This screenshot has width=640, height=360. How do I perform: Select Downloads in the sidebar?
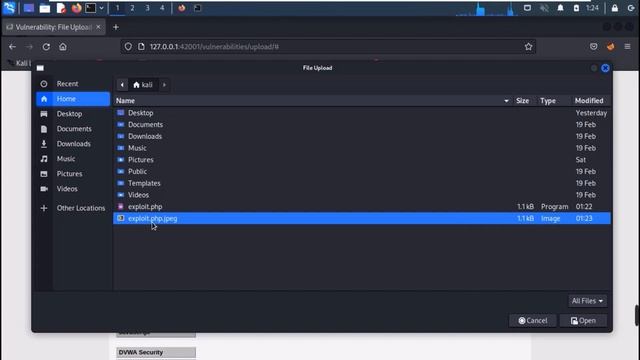click(73, 144)
